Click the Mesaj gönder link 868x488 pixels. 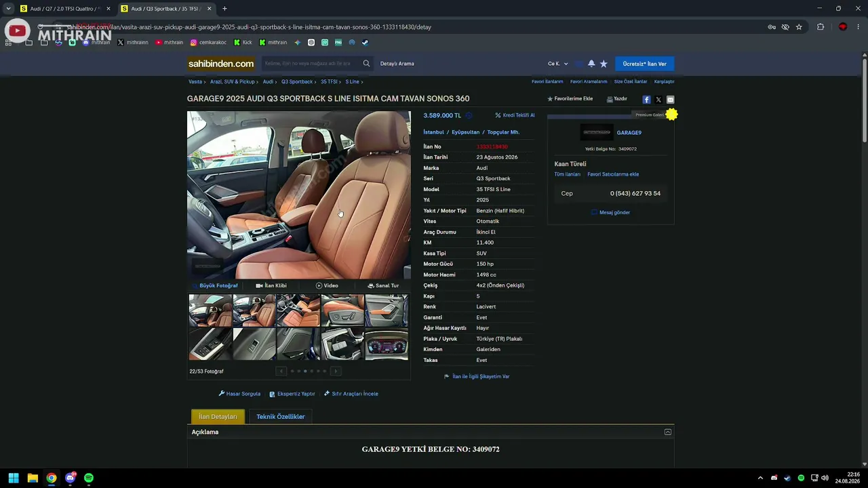click(x=611, y=212)
